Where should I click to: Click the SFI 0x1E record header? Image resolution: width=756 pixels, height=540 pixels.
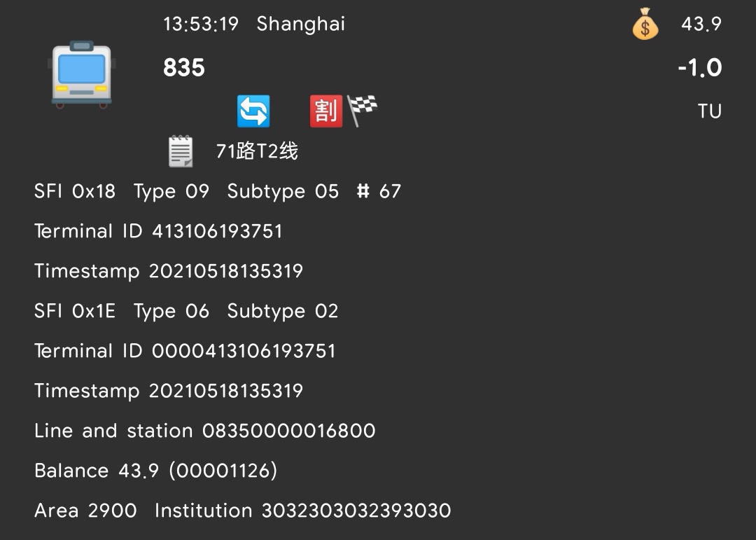tap(75, 311)
